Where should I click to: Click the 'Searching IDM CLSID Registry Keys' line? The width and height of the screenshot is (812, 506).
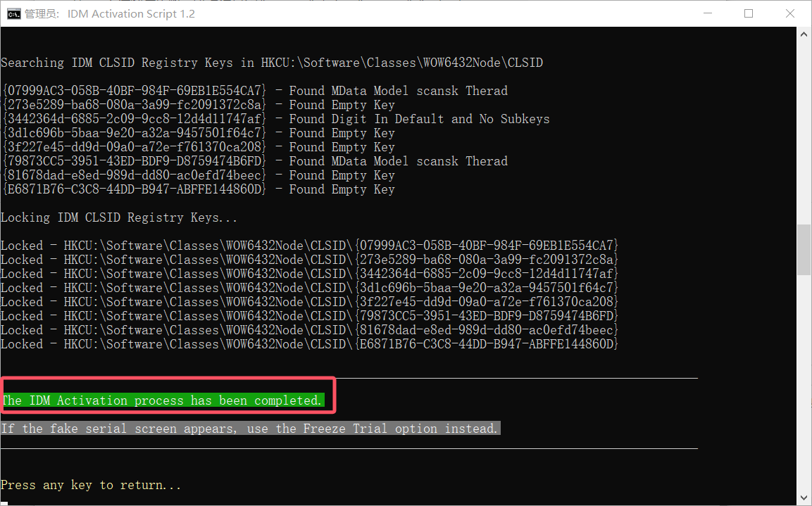coord(272,63)
